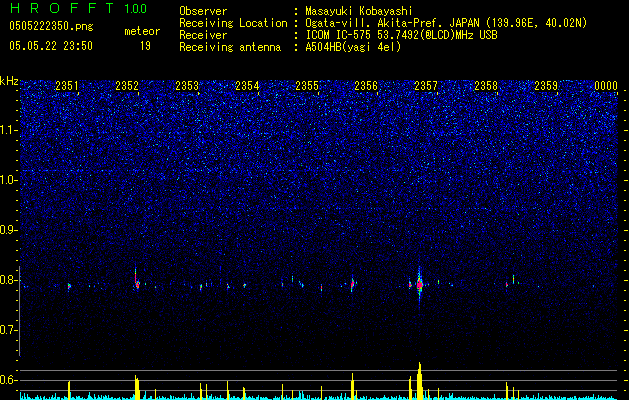Click the meteor echo just before 2356
Screen dimensions: 629x400
pyautogui.click(x=352, y=284)
